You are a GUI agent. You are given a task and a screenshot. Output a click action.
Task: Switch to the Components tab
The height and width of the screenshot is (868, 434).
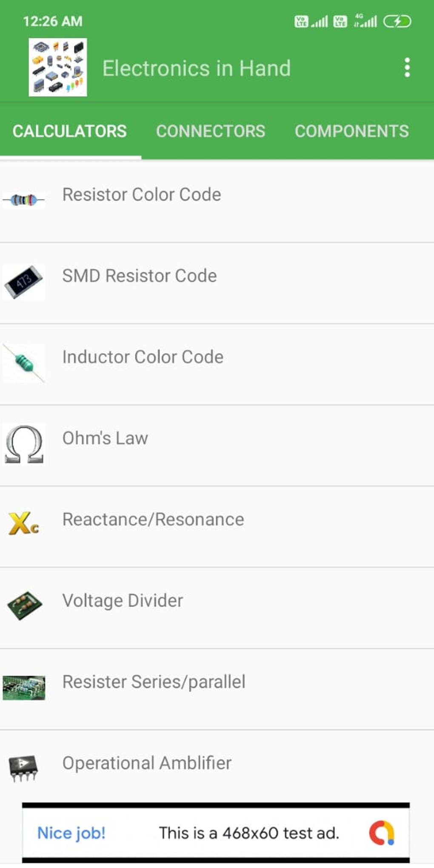(351, 131)
